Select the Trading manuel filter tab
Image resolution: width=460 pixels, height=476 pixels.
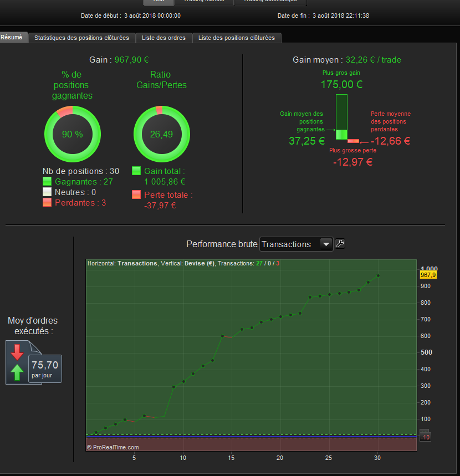click(x=204, y=2)
